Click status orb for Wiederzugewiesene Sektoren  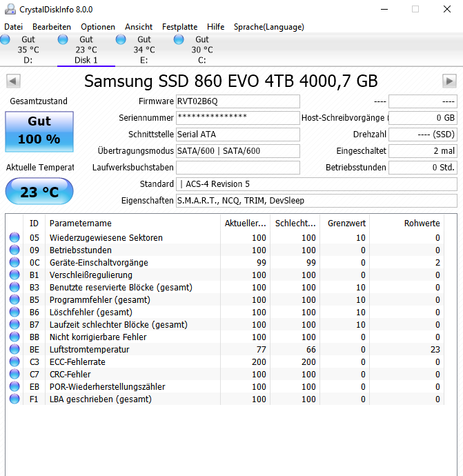(14, 237)
